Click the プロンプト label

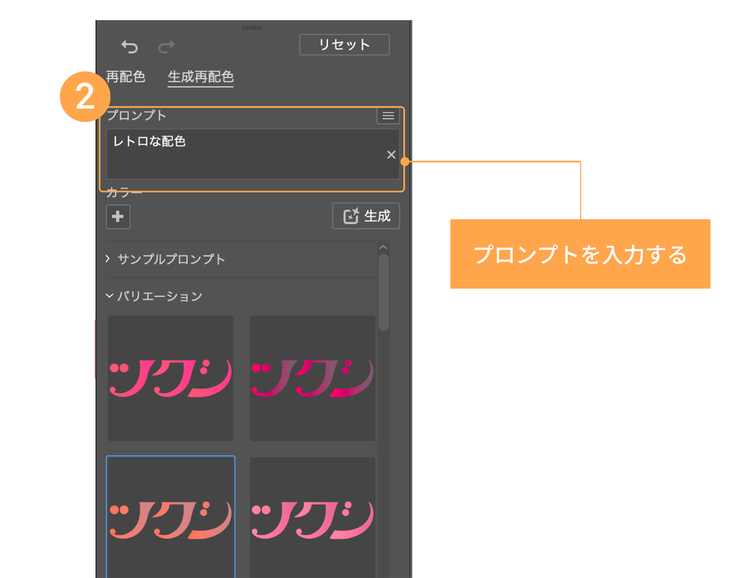click(136, 115)
